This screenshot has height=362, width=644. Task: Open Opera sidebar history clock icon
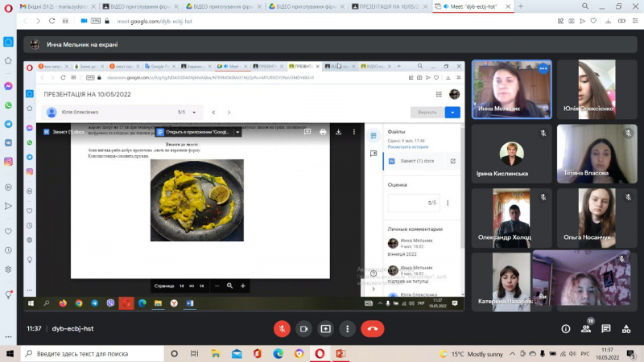tap(8, 250)
